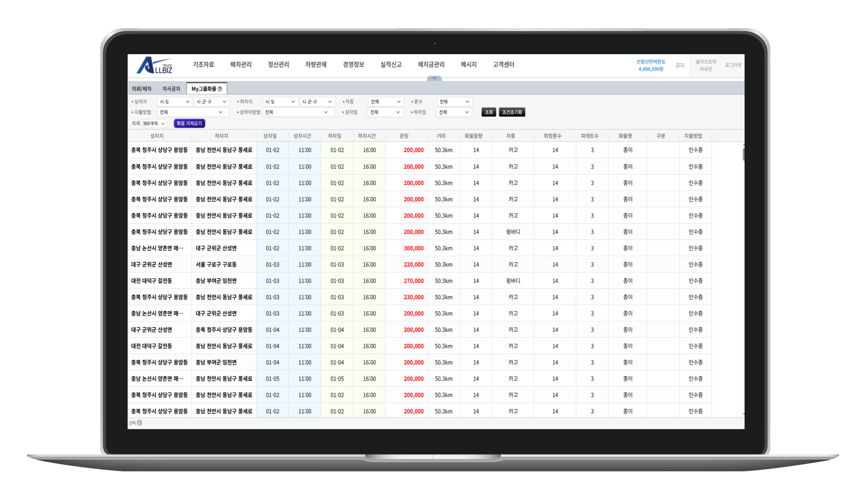Open the 차량관제 menu
The height and width of the screenshot is (488, 868).
tap(316, 64)
